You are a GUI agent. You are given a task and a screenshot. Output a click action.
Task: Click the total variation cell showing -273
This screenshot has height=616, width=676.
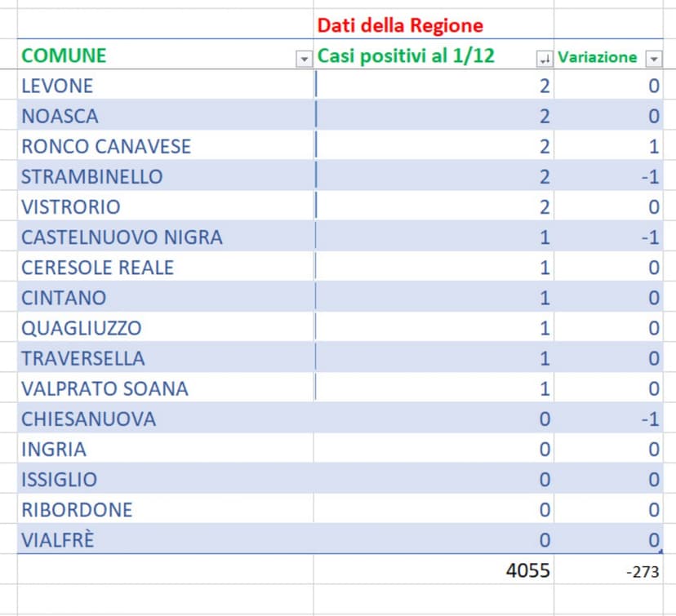642,572
